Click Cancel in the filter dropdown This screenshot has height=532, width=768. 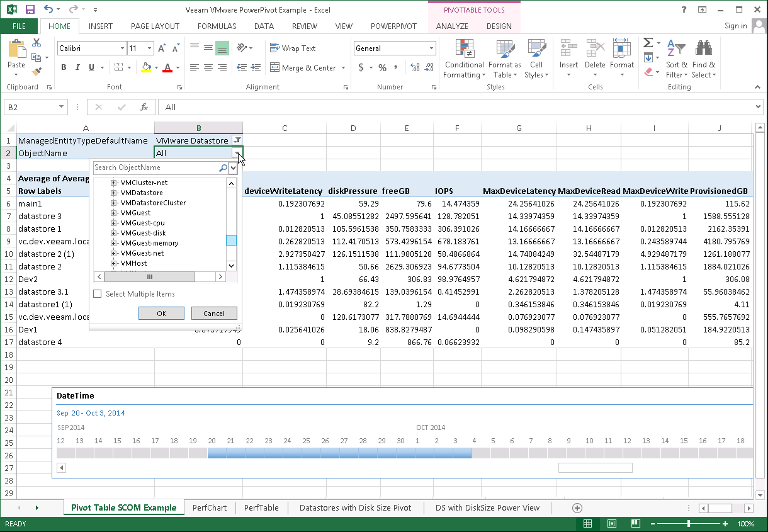(x=214, y=314)
